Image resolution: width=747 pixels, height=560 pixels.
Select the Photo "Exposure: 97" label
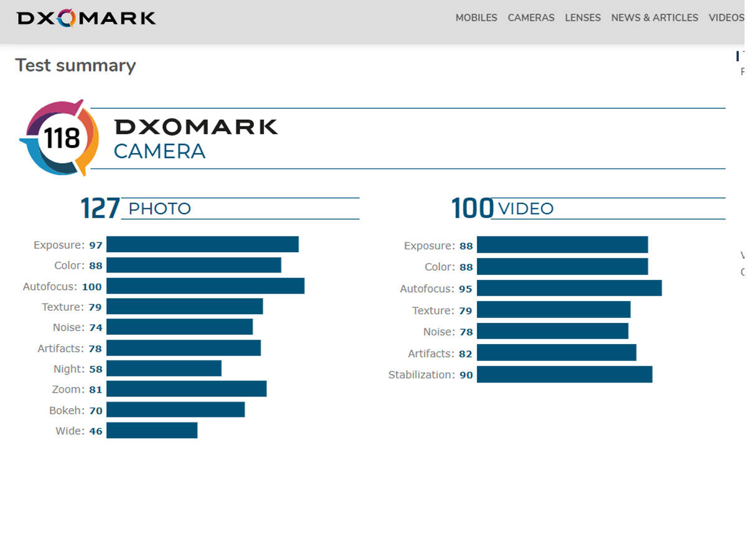click(x=68, y=245)
